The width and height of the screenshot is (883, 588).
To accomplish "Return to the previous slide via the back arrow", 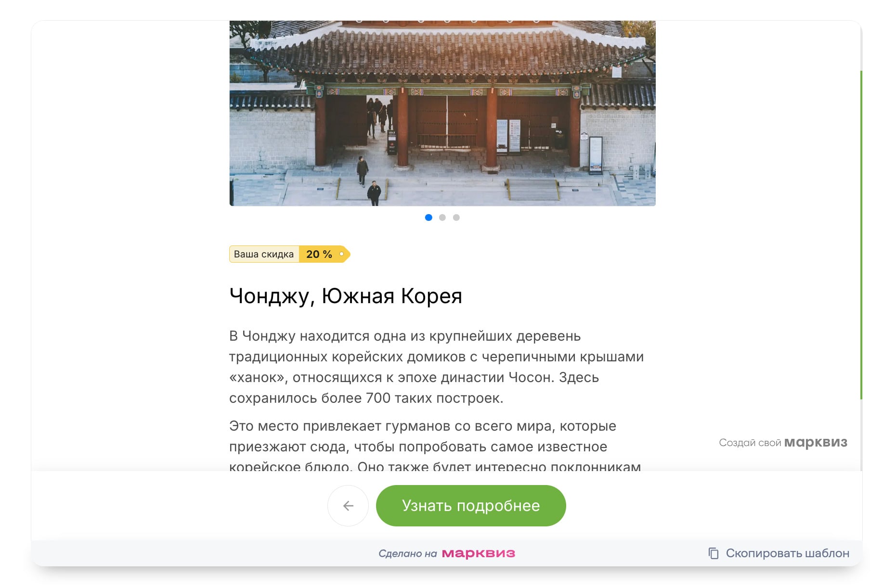I will 348,505.
